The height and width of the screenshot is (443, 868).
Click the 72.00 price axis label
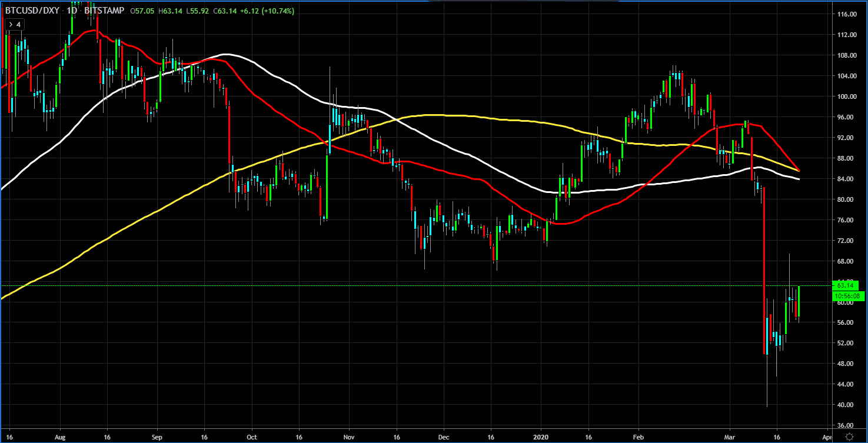click(x=846, y=241)
